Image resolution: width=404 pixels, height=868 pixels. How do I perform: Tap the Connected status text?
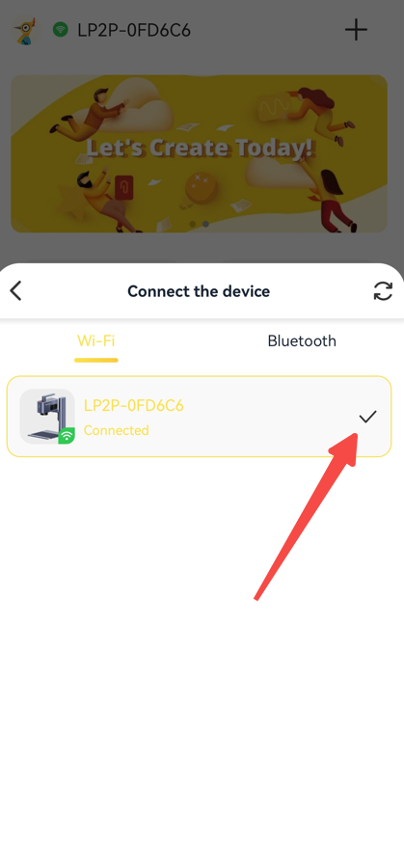[117, 430]
